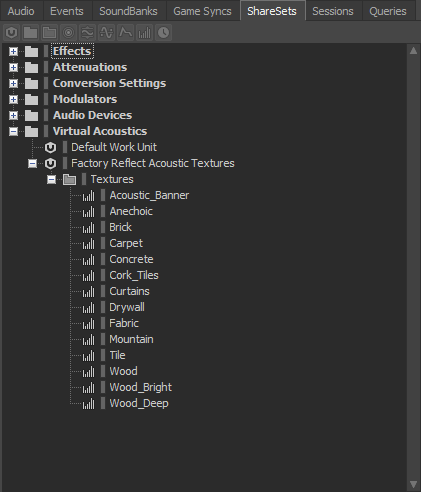Expand the Attenuations folder
This screenshot has width=421, height=492.
coord(13,67)
